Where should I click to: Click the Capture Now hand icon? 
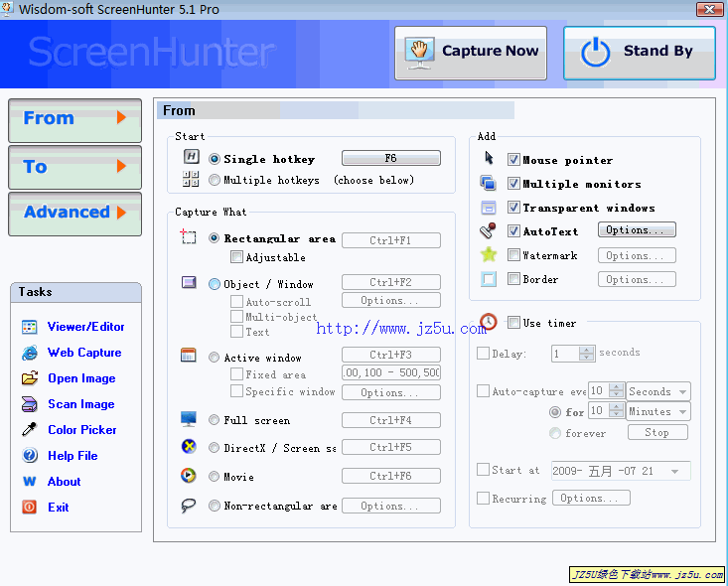click(x=420, y=53)
